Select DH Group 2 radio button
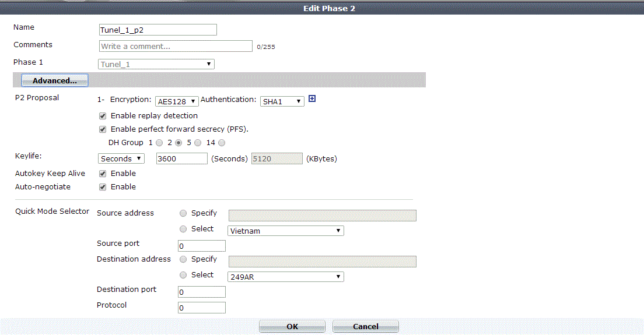 178,143
